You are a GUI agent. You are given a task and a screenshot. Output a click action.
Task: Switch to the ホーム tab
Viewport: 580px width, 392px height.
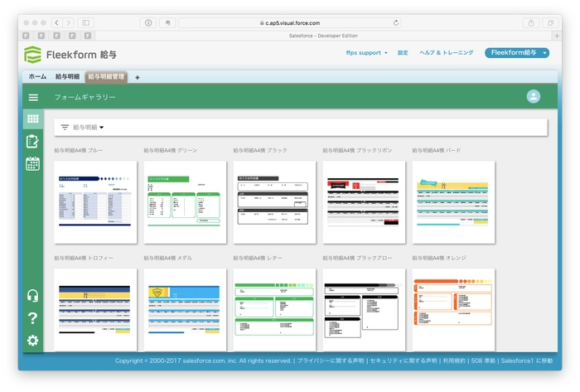37,76
